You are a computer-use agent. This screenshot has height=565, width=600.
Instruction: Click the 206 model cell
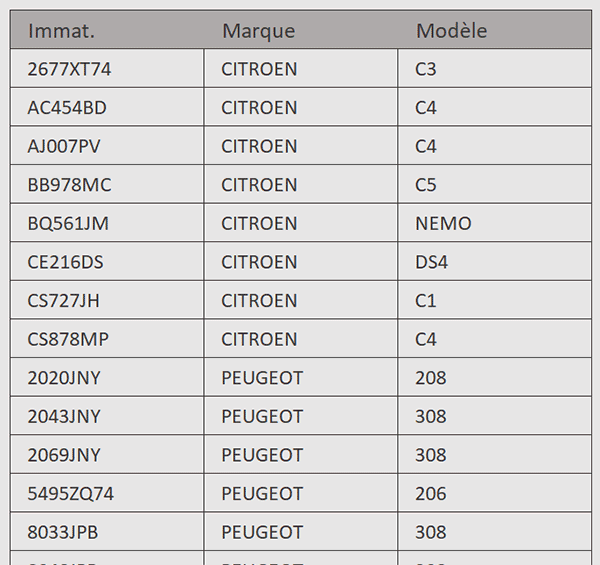click(x=431, y=494)
